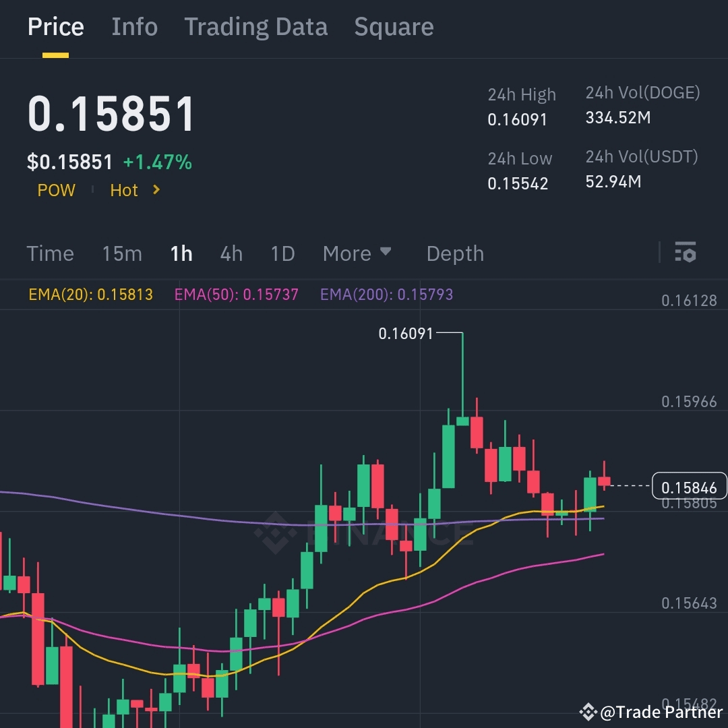The image size is (728, 728).
Task: Switch to the Trading Data tab
Action: point(255,27)
